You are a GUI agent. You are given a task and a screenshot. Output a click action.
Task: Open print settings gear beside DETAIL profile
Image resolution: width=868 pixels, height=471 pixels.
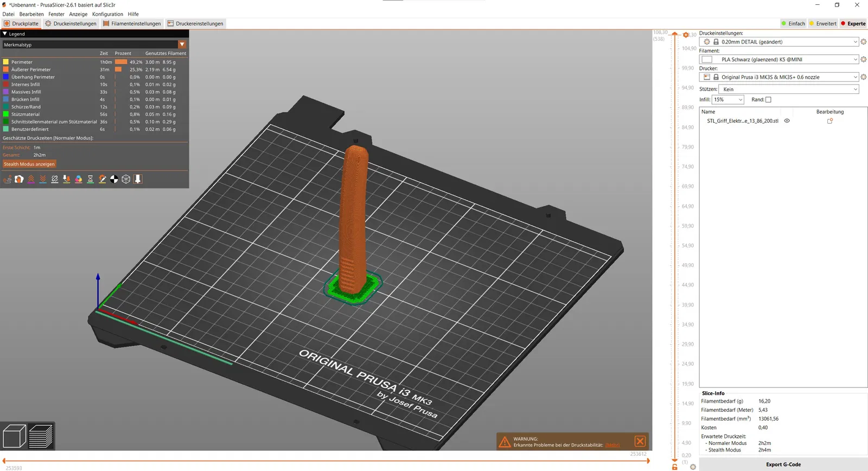pos(864,42)
